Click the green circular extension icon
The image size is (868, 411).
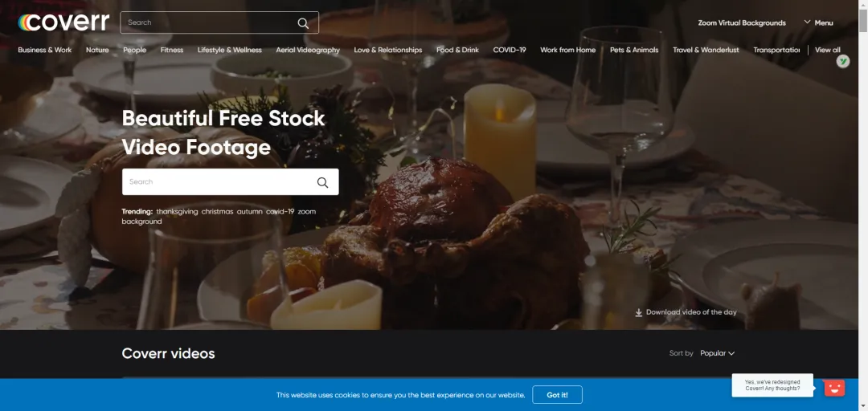pyautogui.click(x=842, y=61)
